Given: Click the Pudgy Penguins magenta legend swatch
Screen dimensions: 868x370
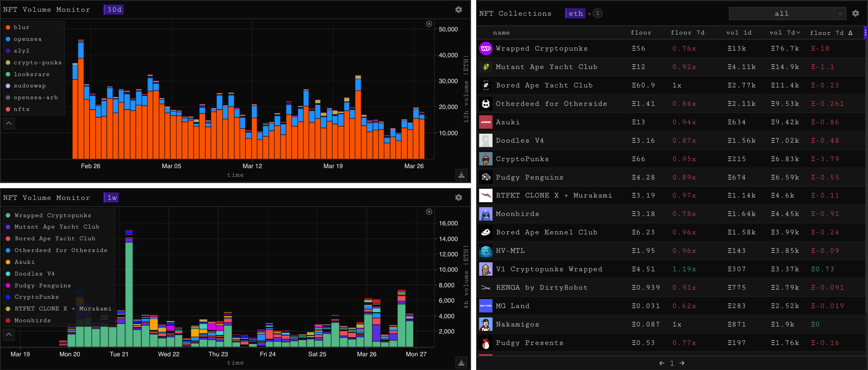Looking at the screenshot, I should [8, 286].
